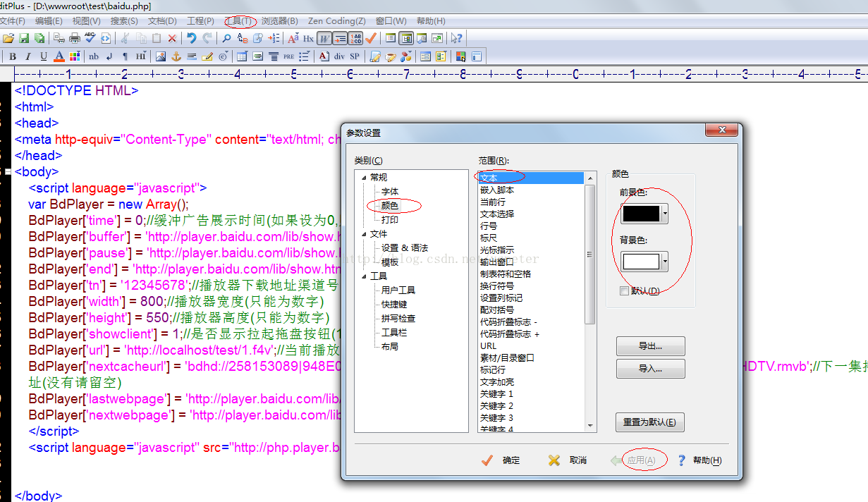Click the Print icon

point(75,38)
